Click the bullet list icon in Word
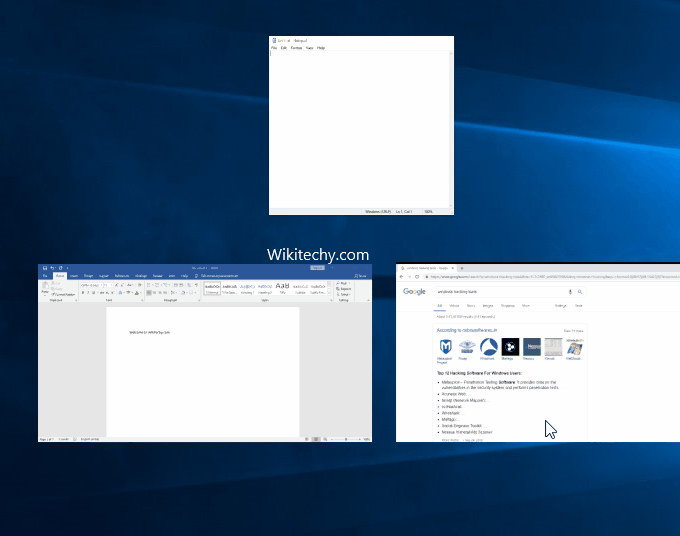Screen dimensions: 680x536 point(149,285)
